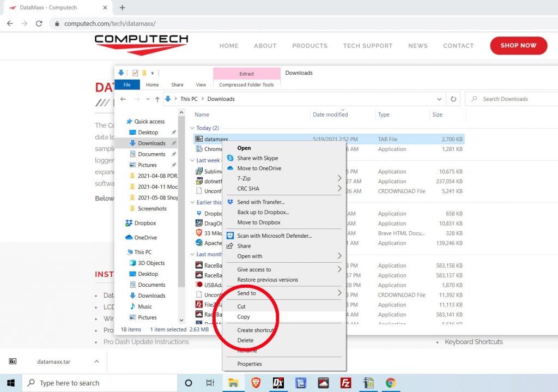Open a new browser tab

pyautogui.click(x=122, y=8)
